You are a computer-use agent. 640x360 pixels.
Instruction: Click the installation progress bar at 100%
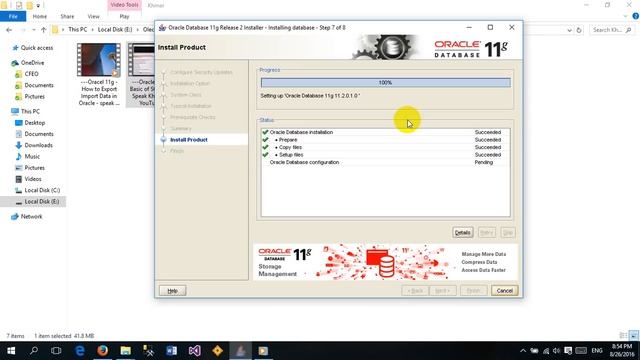tap(385, 82)
